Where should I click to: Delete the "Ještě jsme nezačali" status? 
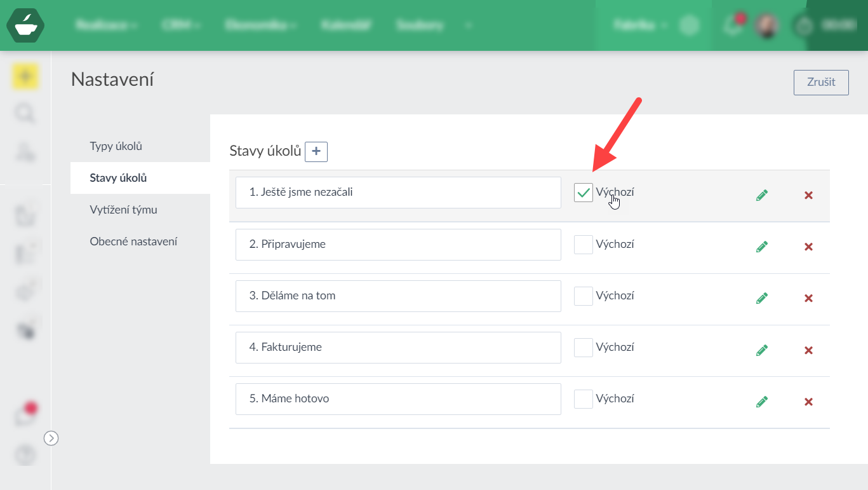pyautogui.click(x=808, y=195)
